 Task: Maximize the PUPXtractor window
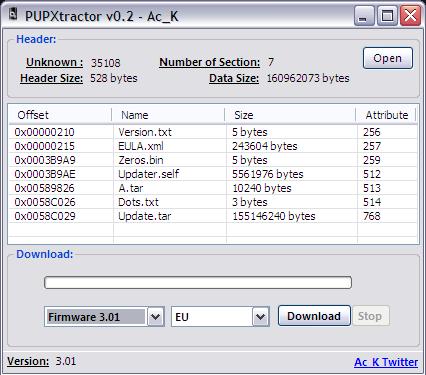click(387, 16)
